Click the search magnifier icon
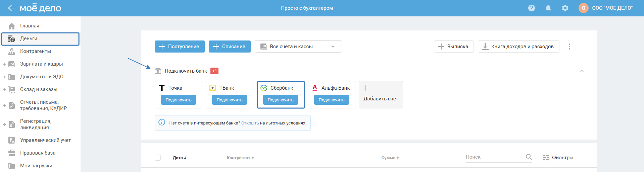 pos(529,157)
